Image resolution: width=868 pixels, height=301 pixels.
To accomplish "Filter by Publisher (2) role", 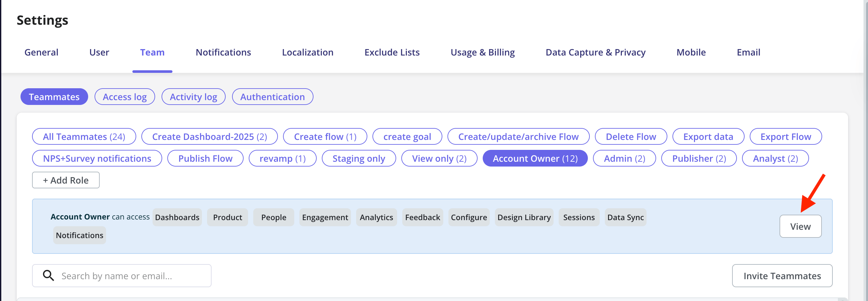I will (699, 158).
